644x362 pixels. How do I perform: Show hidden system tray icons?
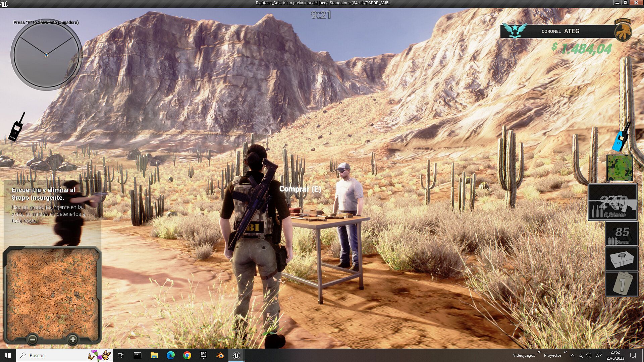coord(573,355)
